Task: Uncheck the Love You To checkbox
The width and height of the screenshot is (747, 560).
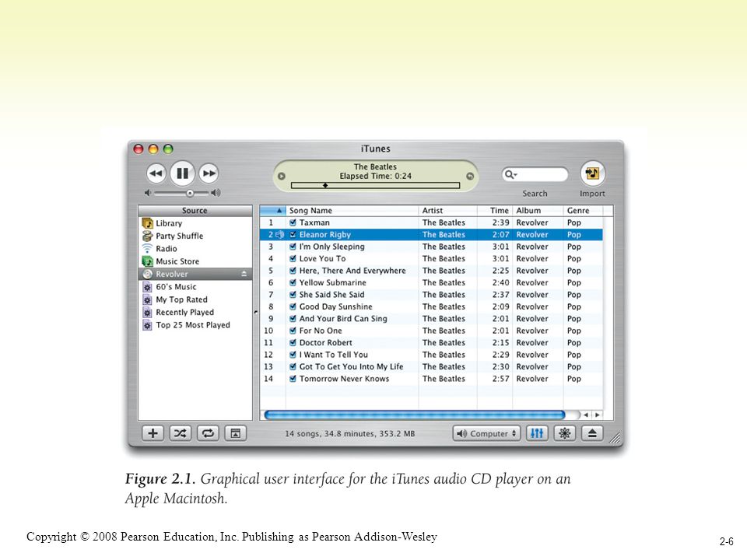Action: 293,258
